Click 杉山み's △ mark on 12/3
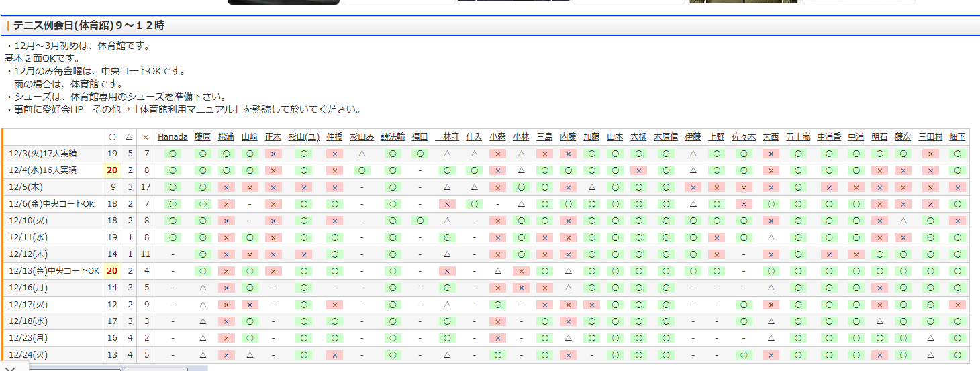This screenshot has width=980, height=371. 362,154
